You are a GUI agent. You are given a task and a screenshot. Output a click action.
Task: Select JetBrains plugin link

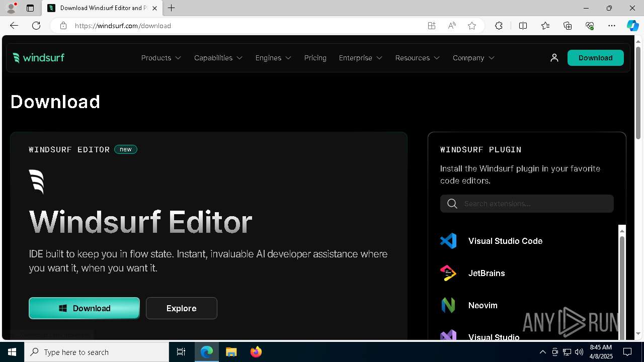pyautogui.click(x=487, y=273)
